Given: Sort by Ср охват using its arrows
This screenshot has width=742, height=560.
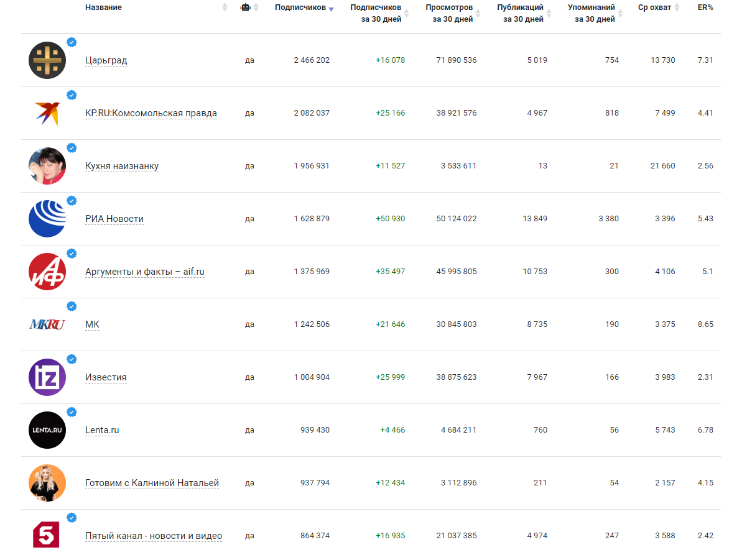Looking at the screenshot, I should (677, 7).
